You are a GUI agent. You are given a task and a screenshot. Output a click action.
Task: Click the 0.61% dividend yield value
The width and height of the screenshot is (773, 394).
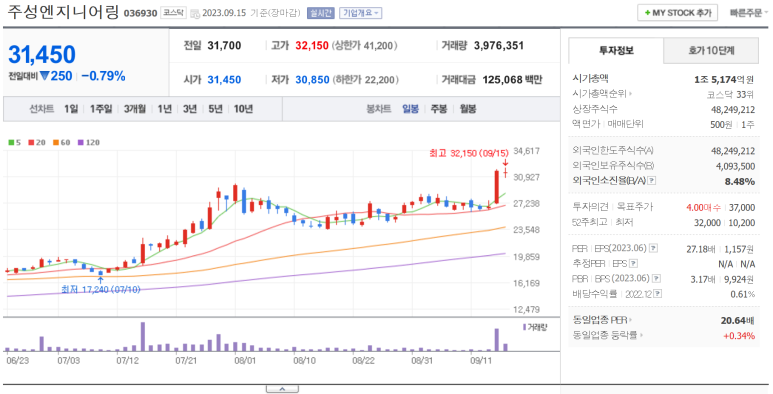pyautogui.click(x=742, y=294)
